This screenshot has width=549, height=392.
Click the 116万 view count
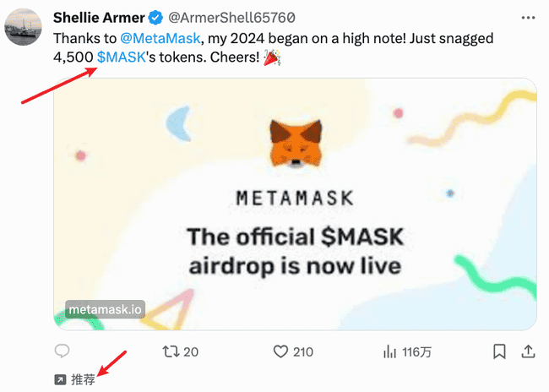[417, 351]
